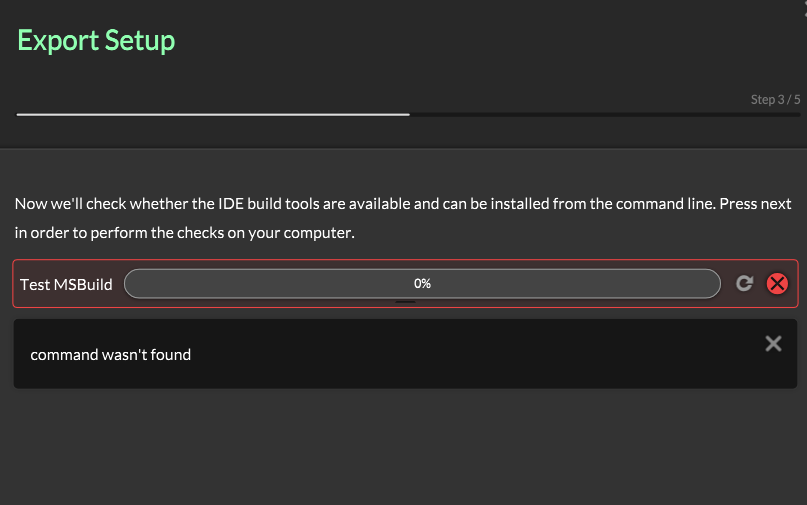The width and height of the screenshot is (807, 505).
Task: Click the Step 3 / 5 indicator
Action: [x=775, y=100]
